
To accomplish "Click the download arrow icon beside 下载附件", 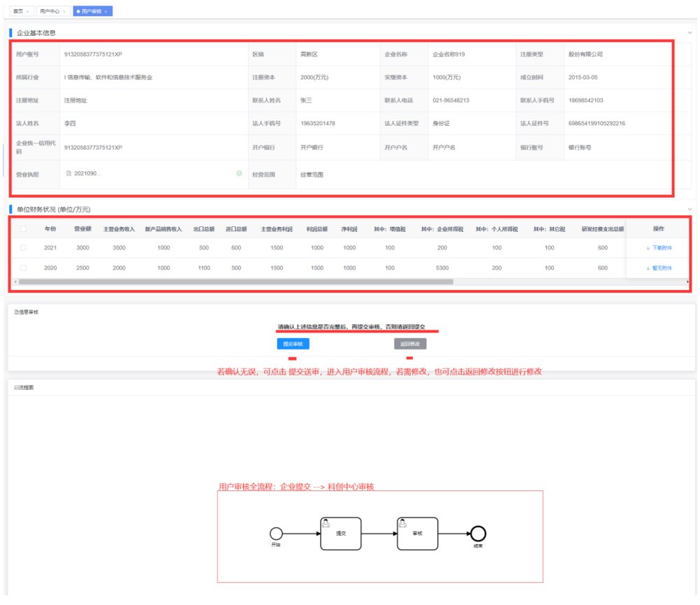I will pos(648,248).
